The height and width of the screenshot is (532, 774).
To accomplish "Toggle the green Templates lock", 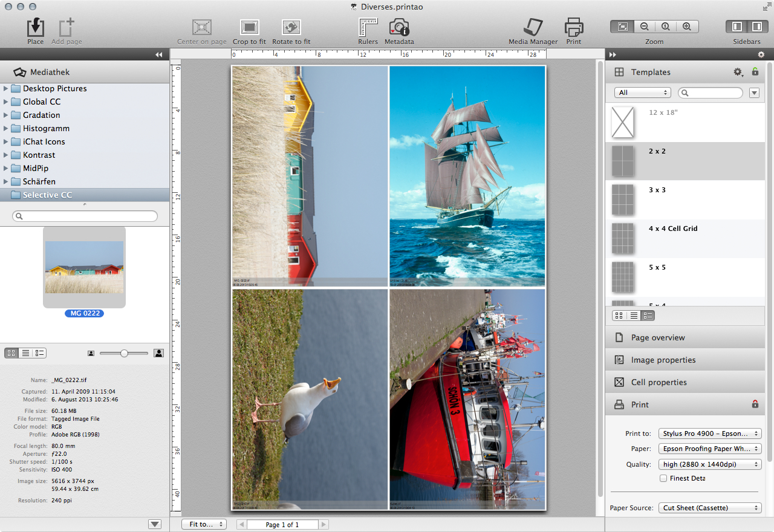I will 755,72.
